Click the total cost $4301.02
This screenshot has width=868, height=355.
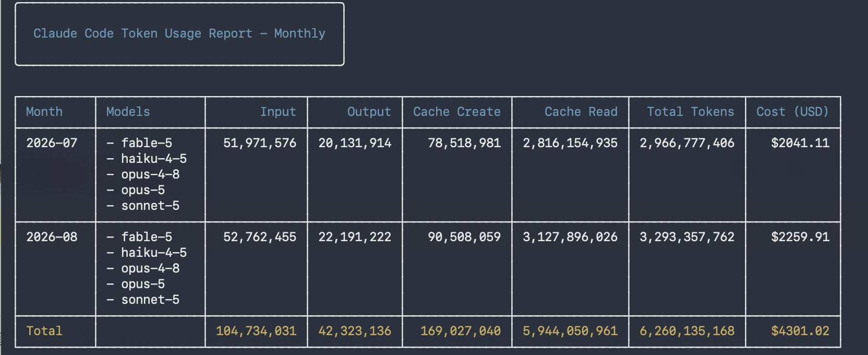tap(800, 331)
